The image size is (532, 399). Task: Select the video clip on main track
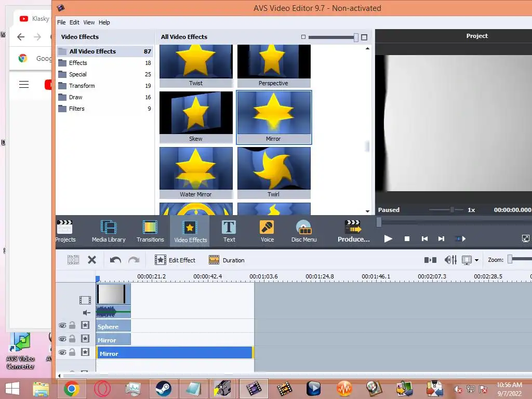(113, 294)
